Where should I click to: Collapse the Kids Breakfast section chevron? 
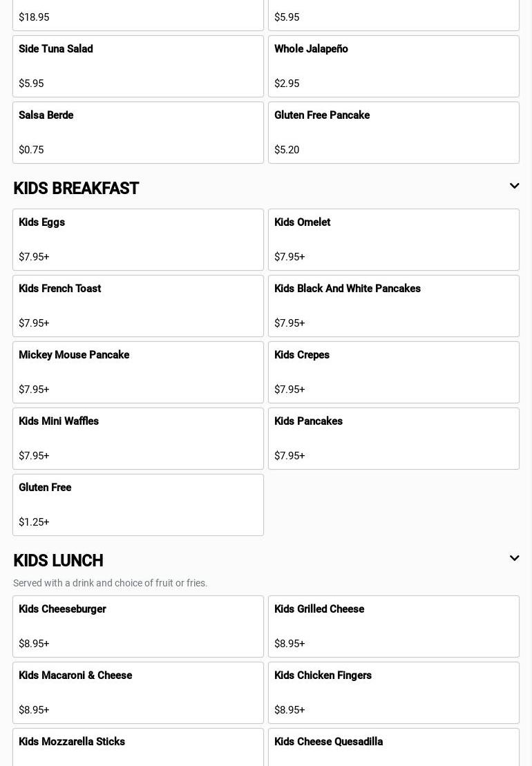[514, 186]
